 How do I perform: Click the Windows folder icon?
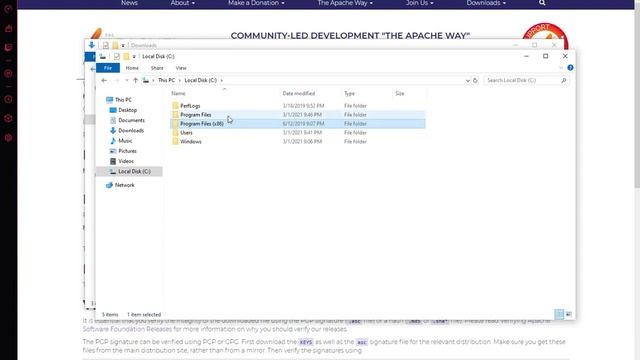pyautogui.click(x=176, y=142)
